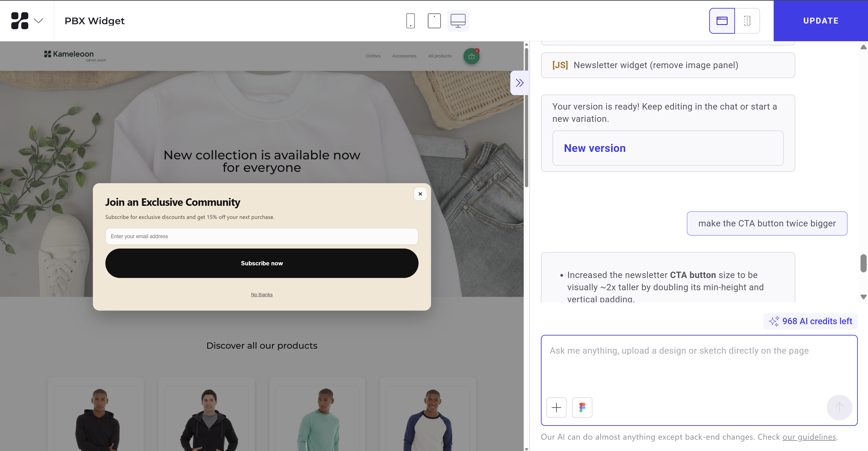The image size is (868, 451).
Task: Enable split panel layout view
Action: [x=747, y=21]
